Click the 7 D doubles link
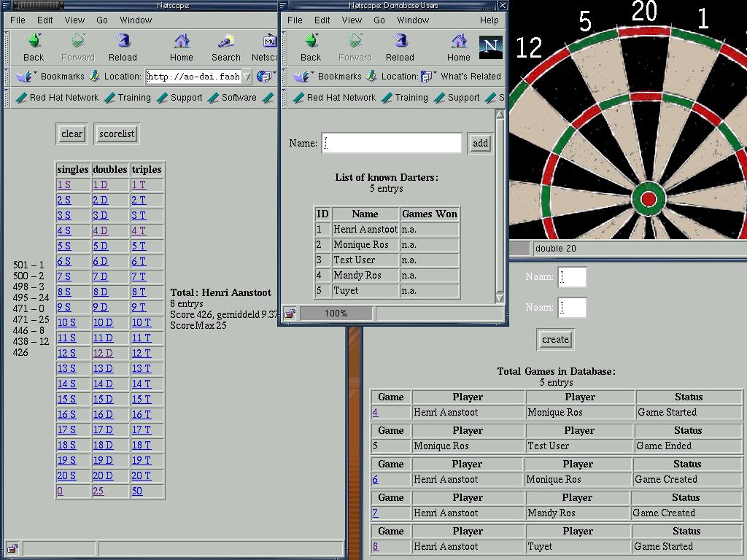 (x=101, y=276)
